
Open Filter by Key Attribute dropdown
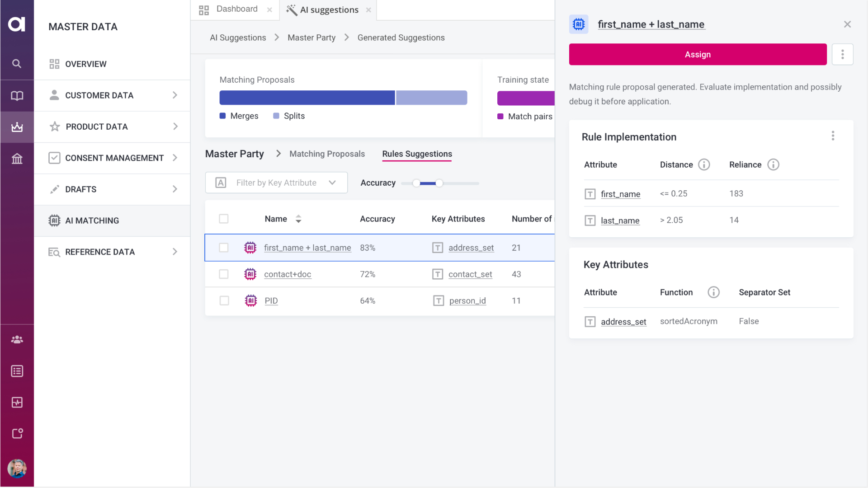pyautogui.click(x=276, y=183)
